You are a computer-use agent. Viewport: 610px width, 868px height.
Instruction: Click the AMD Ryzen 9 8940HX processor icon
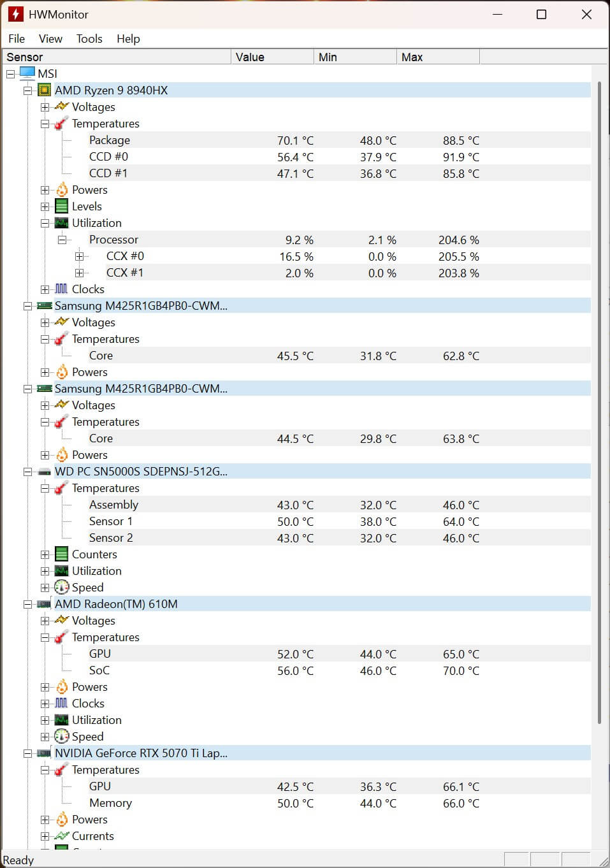coord(45,90)
